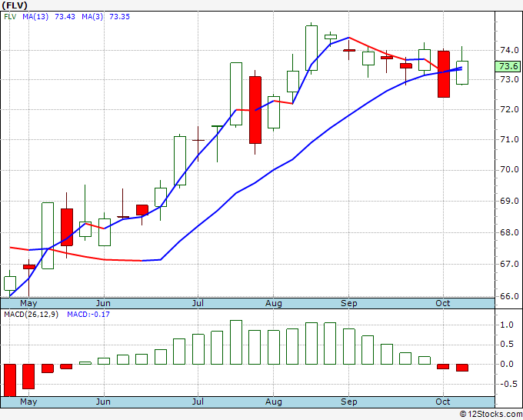Viewport: 523px width, 420px height.
Task: Click the 72.0 price axis label
Action: [x=509, y=109]
